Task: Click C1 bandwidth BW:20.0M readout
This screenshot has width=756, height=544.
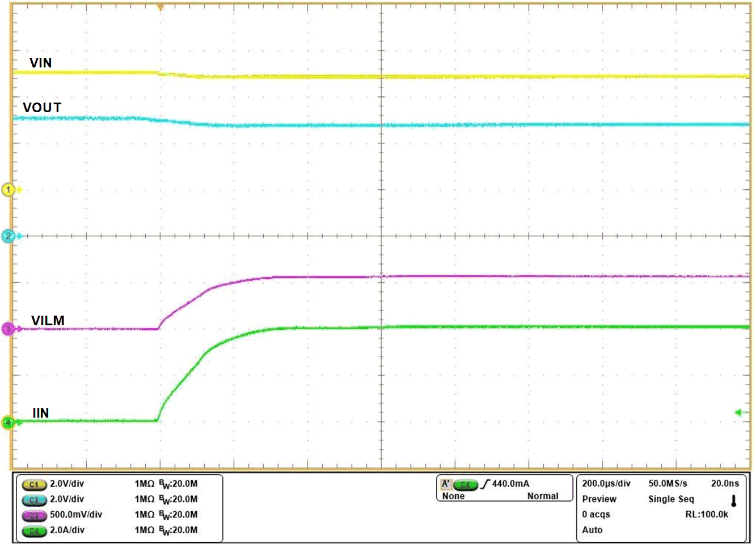Action: pos(178,484)
